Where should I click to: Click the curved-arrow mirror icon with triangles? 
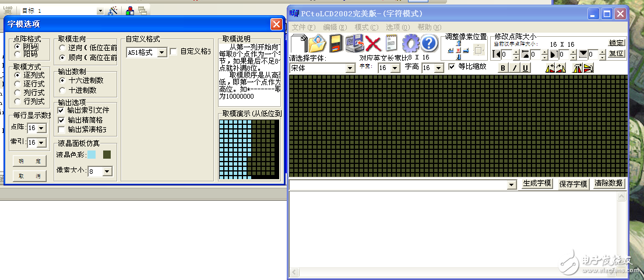coord(561,68)
